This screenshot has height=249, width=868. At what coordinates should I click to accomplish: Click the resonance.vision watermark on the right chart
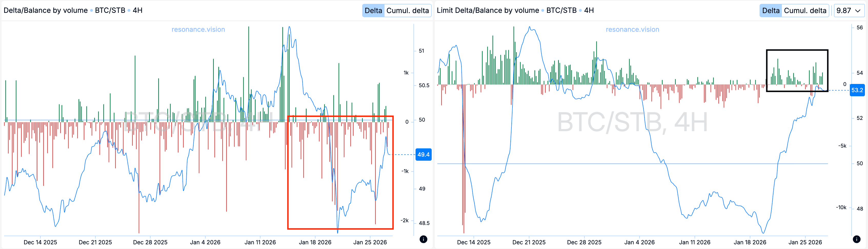(632, 29)
